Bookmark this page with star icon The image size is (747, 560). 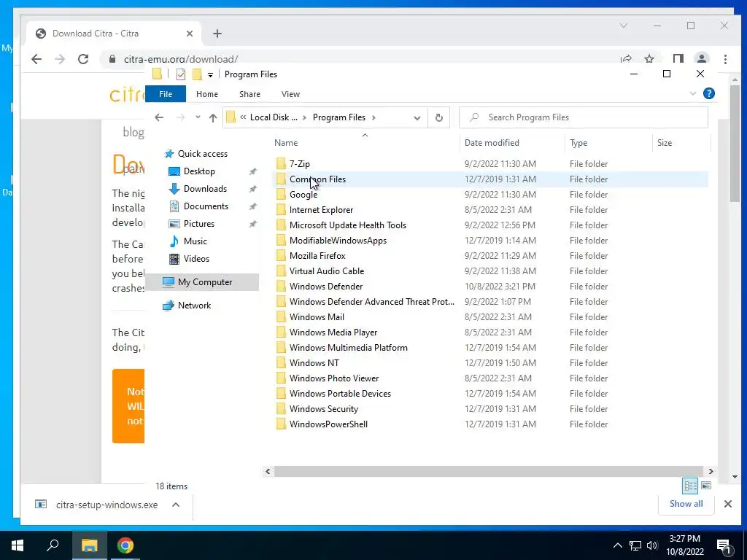coord(649,59)
